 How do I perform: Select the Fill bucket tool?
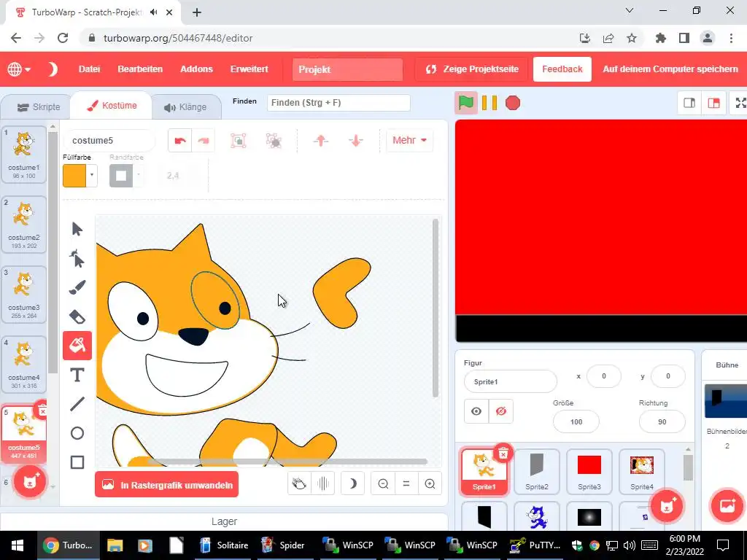pos(77,346)
